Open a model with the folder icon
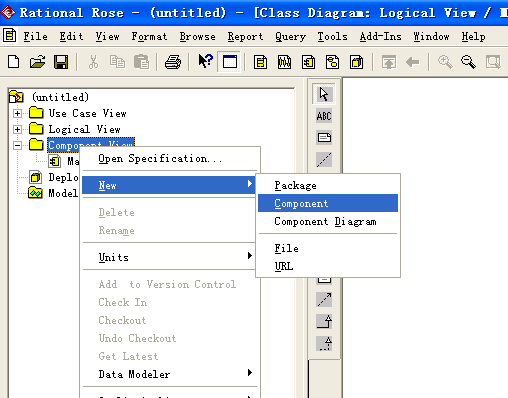The width and height of the screenshot is (508, 398). (x=37, y=62)
